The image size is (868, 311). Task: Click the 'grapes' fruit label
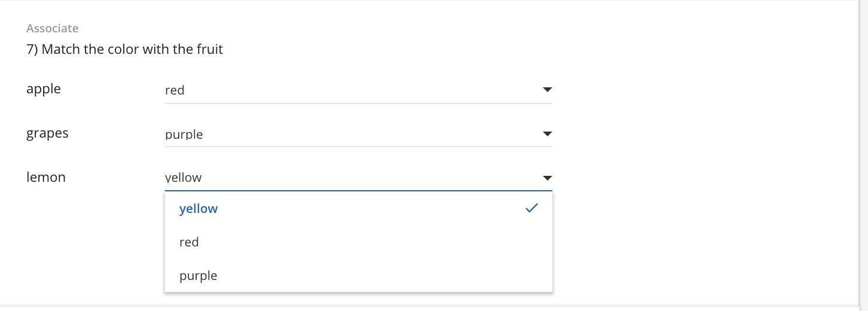(47, 133)
